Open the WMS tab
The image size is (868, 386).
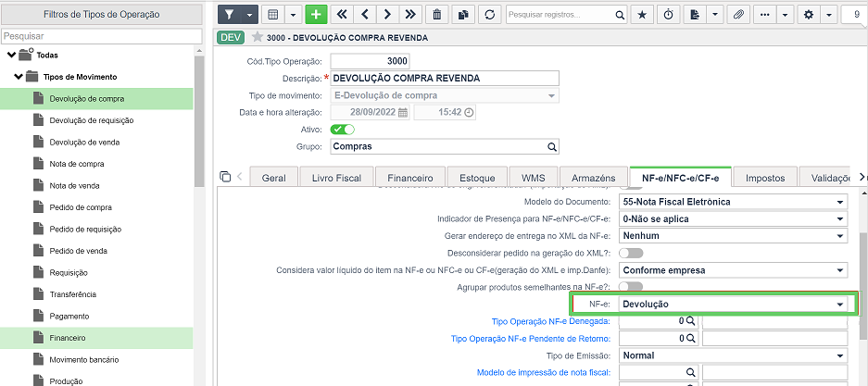pos(534,178)
